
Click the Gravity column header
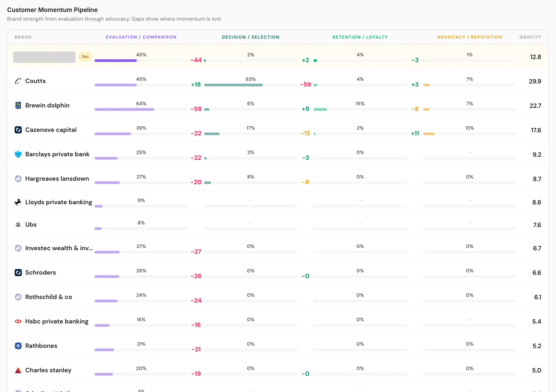point(530,37)
